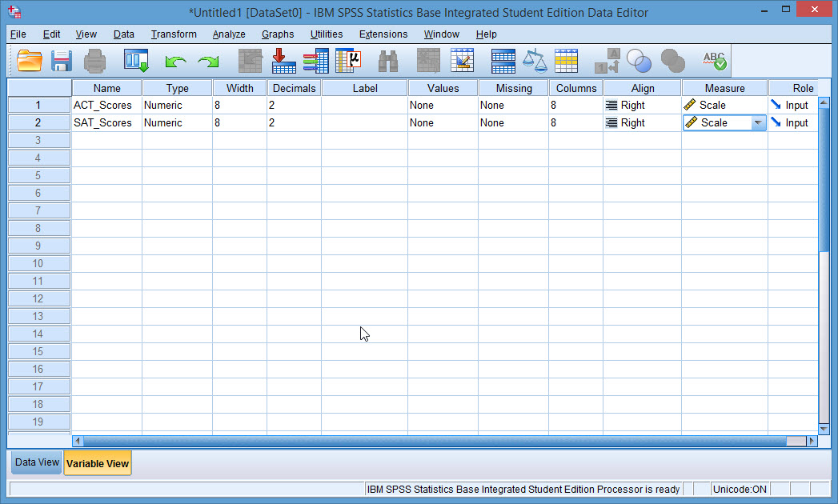The height and width of the screenshot is (504, 838).
Task: Click Split File grid icon
Action: pyautogui.click(x=503, y=61)
